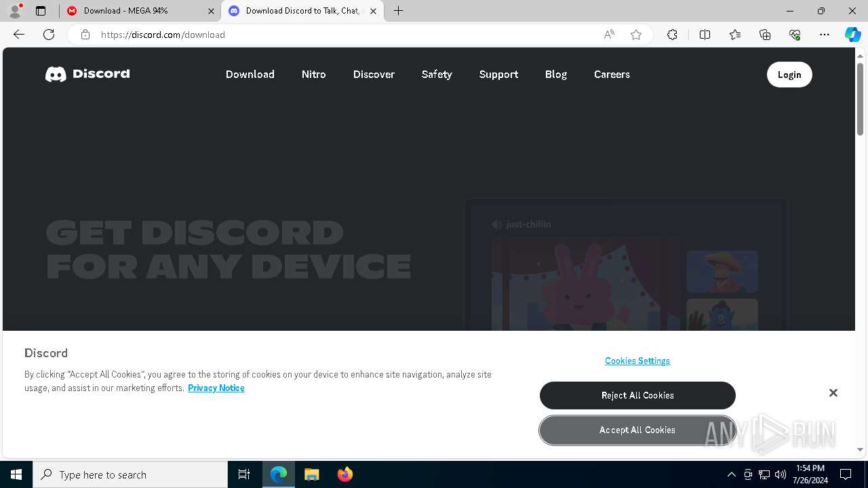Open Favorites list
This screenshot has height=488, width=868.
click(735, 35)
